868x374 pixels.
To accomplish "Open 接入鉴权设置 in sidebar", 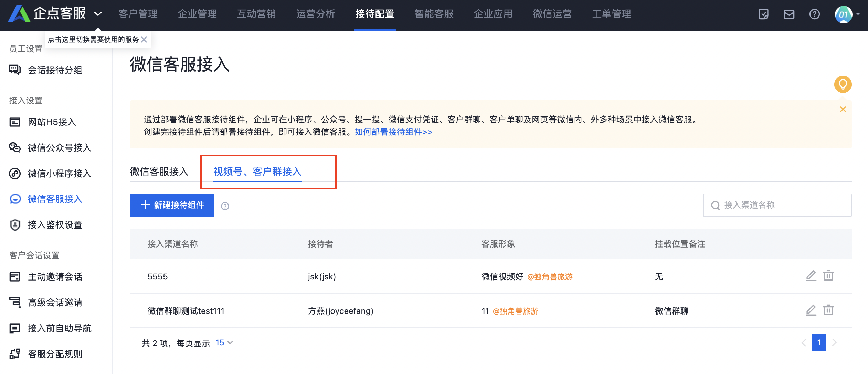I will pyautogui.click(x=55, y=225).
